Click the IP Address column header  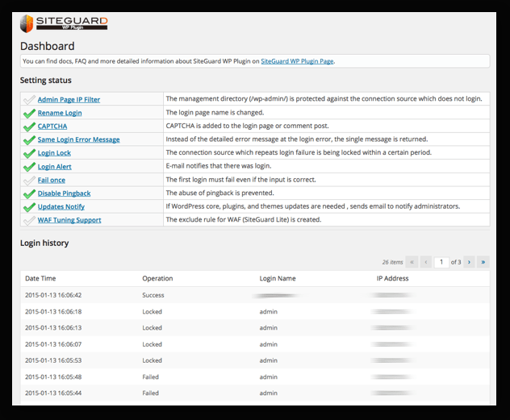point(392,278)
